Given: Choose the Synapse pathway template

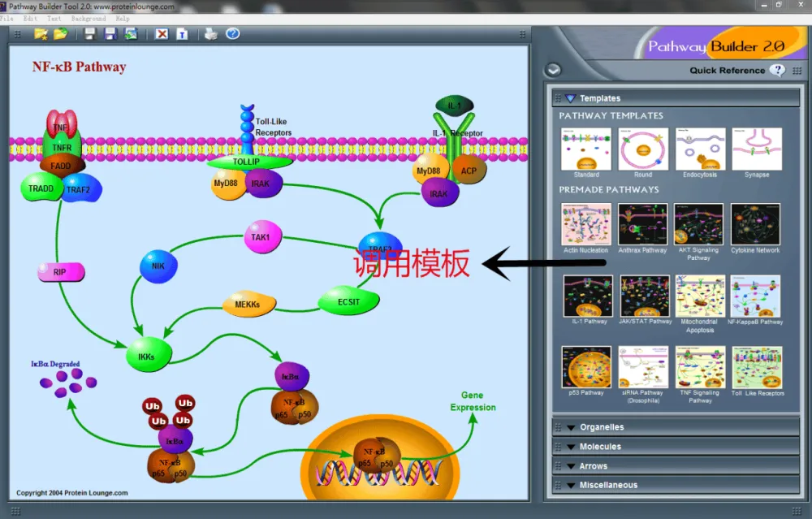Looking at the screenshot, I should 756,150.
